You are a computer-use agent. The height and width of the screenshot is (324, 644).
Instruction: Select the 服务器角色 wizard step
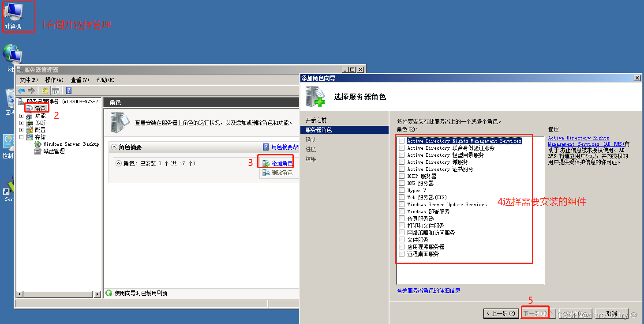344,130
